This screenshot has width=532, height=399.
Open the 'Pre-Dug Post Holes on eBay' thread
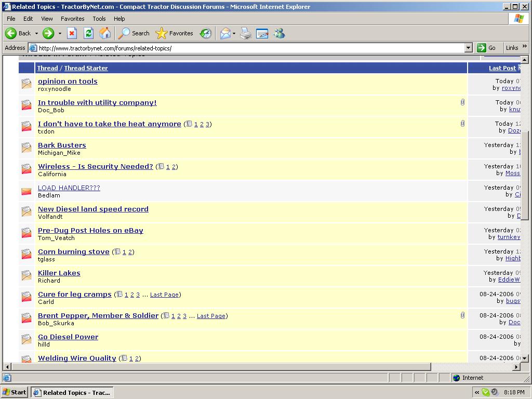[x=90, y=230]
